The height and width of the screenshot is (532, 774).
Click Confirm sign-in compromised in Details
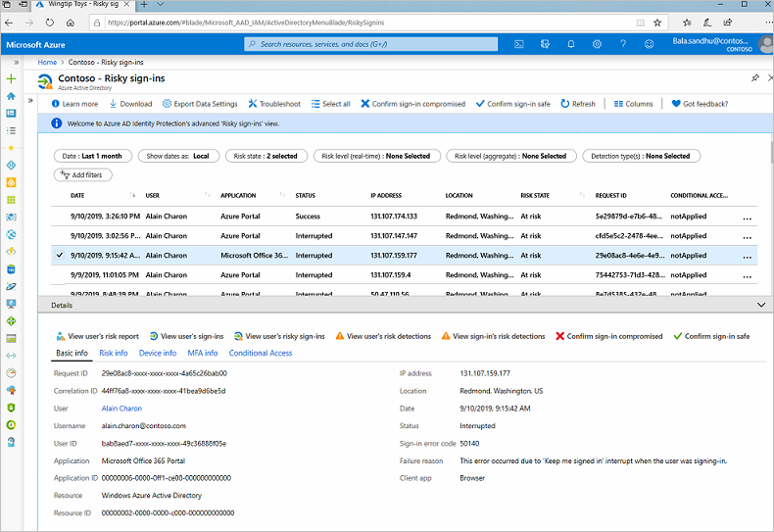(x=609, y=336)
